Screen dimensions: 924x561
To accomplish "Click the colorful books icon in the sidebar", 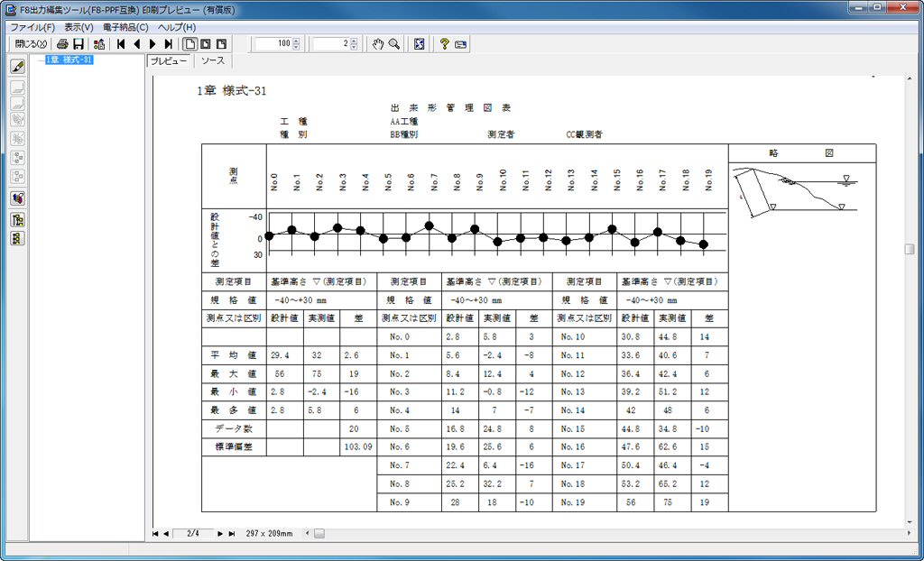I will 18,198.
